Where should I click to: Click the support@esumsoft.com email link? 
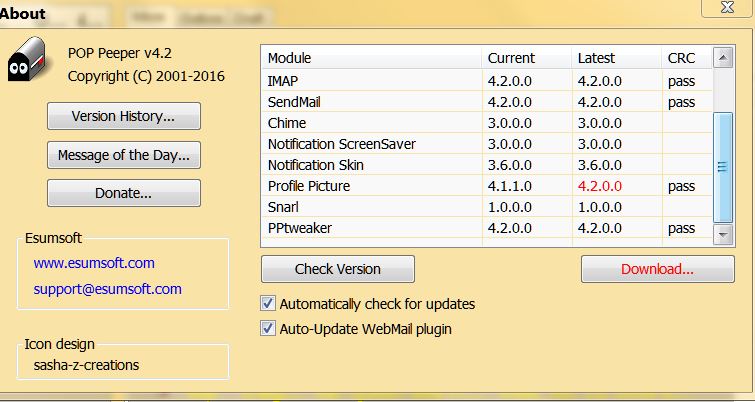pyautogui.click(x=107, y=289)
